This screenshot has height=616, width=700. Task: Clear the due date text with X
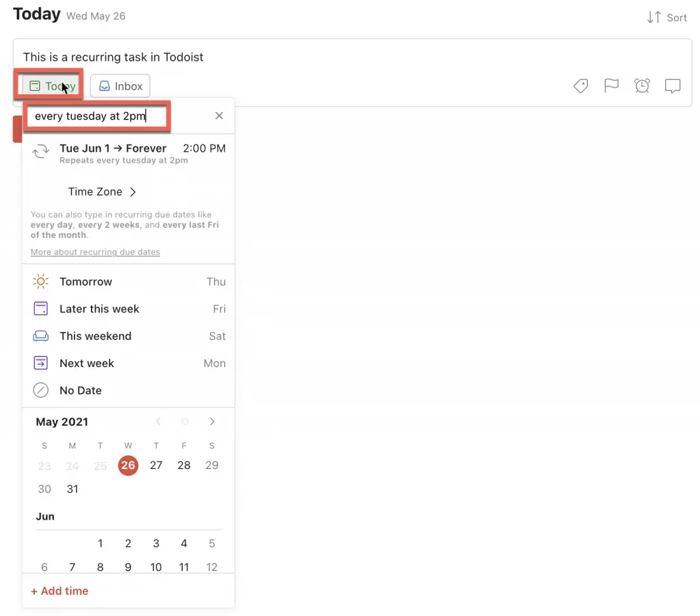pos(219,116)
